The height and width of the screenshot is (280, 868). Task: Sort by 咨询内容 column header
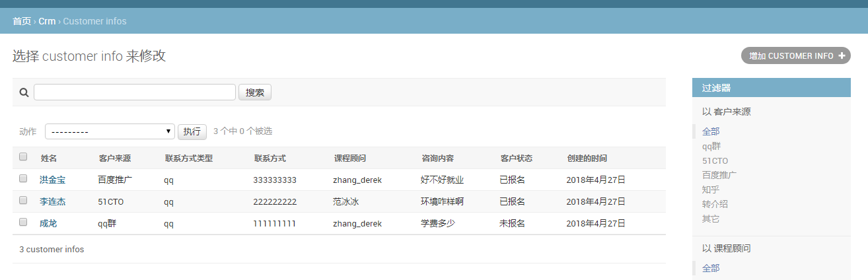tap(438, 158)
